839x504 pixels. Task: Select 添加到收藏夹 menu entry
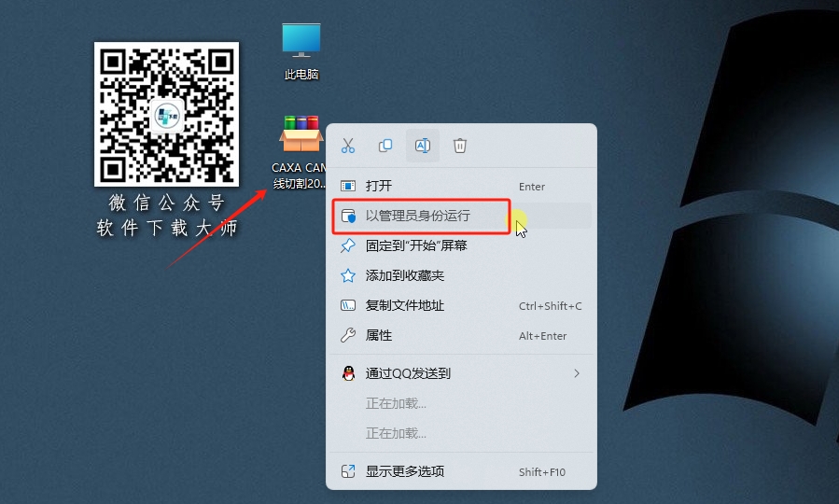coord(461,275)
